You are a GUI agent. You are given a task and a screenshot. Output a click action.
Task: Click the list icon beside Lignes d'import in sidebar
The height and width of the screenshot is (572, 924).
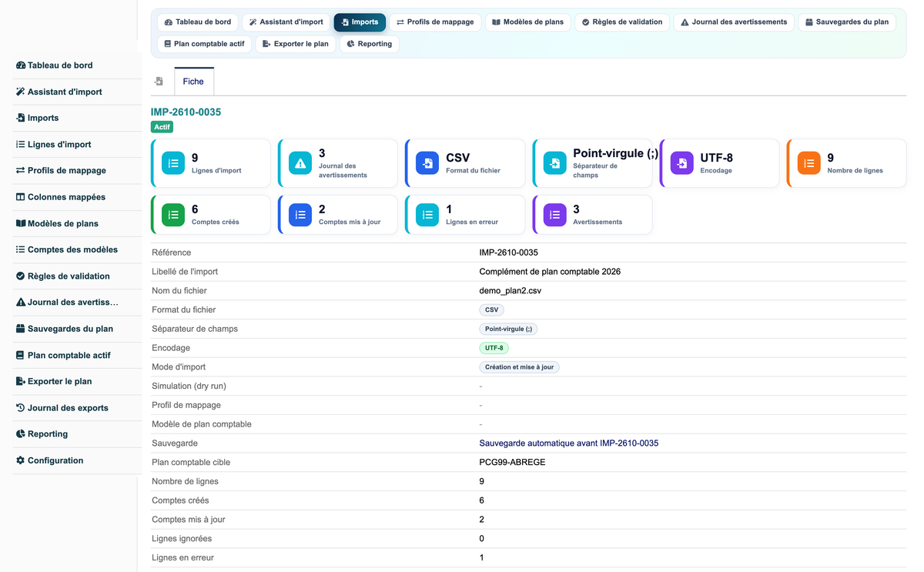pyautogui.click(x=21, y=144)
